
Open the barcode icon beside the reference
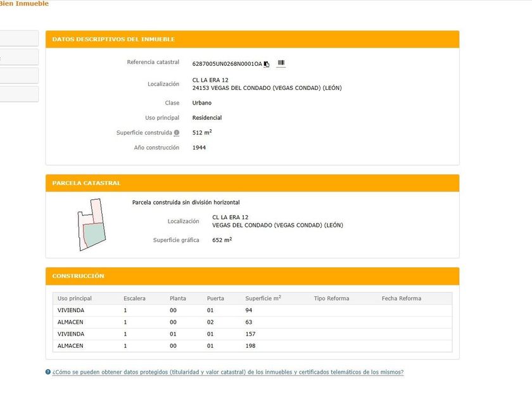pyautogui.click(x=281, y=63)
